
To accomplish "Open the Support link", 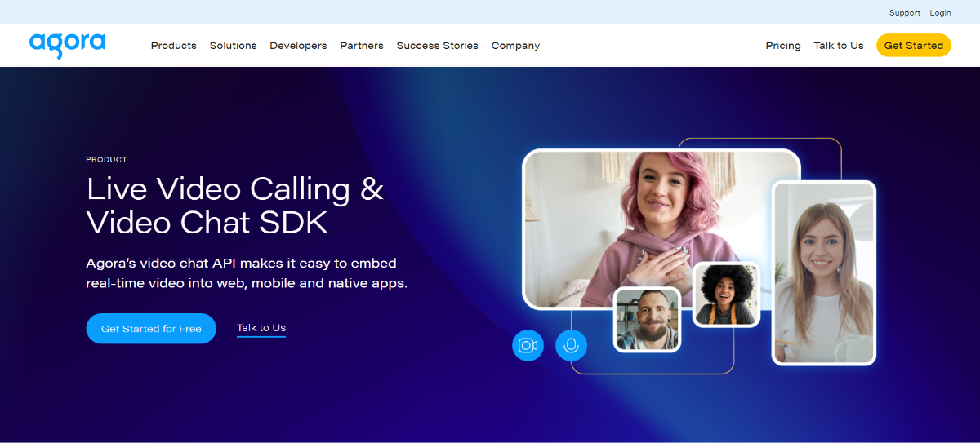I will point(905,13).
